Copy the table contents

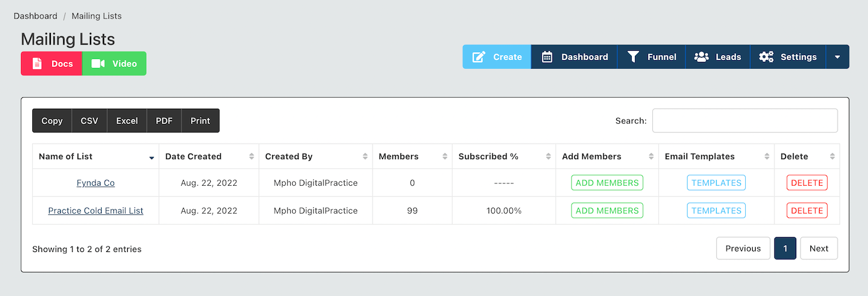point(52,121)
